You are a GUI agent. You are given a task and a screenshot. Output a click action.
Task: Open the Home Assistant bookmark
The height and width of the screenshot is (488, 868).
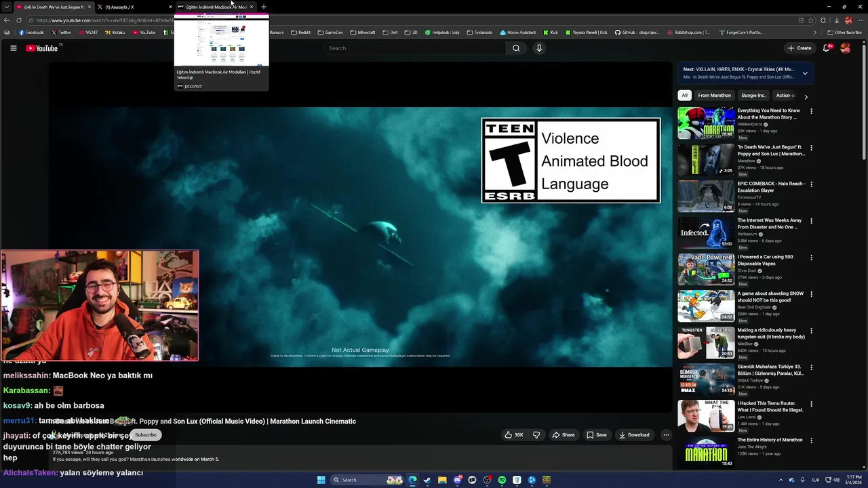pyautogui.click(x=519, y=33)
